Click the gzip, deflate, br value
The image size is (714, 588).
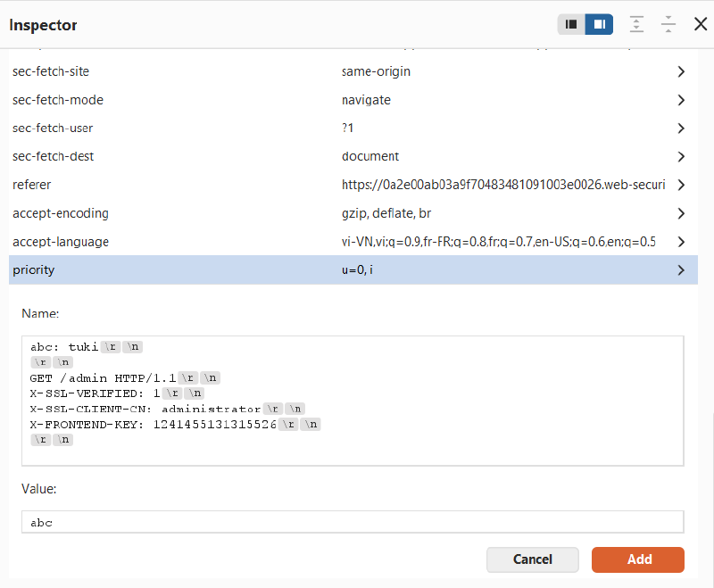coord(386,213)
